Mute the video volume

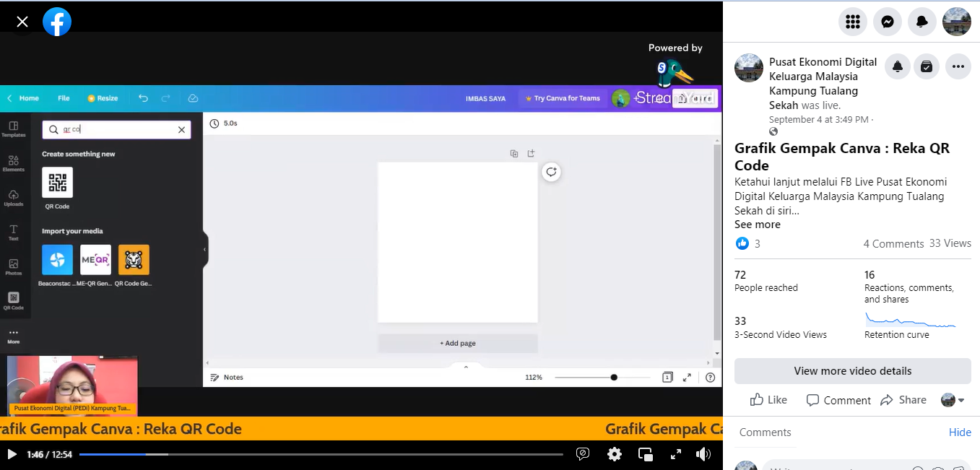pos(703,454)
